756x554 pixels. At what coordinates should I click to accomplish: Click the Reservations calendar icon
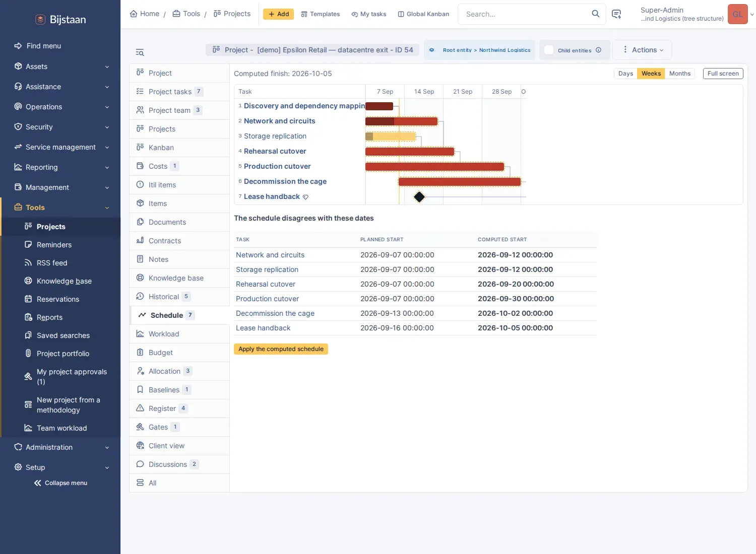[28, 299]
